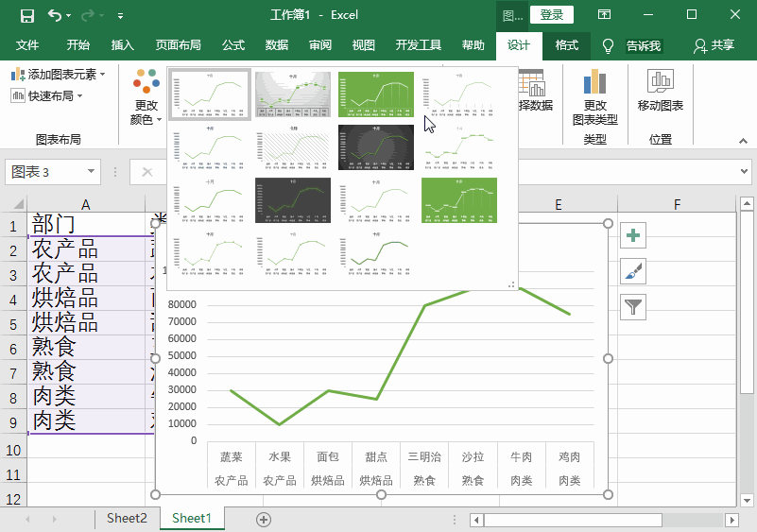
Task: Switch to the 公式 ribbon tab
Action: coord(233,45)
